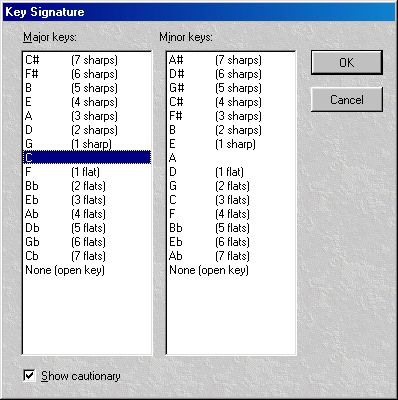Image resolution: width=398 pixels, height=400 pixels.
Task: Select Gb major (6 flats)
Action: (87, 242)
